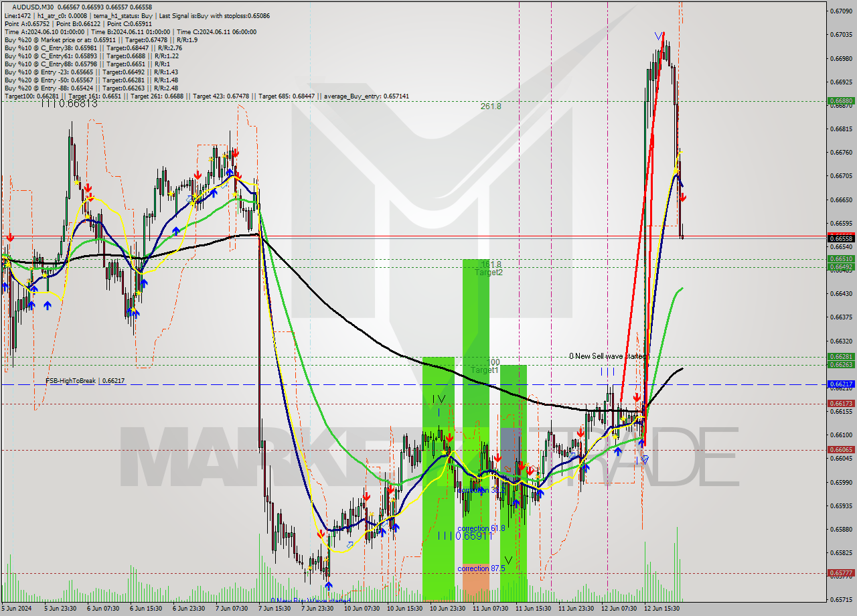Select the 'Buy %10 @ C_Entry61' line
This screenshot has width=857, height=616.
point(91,56)
